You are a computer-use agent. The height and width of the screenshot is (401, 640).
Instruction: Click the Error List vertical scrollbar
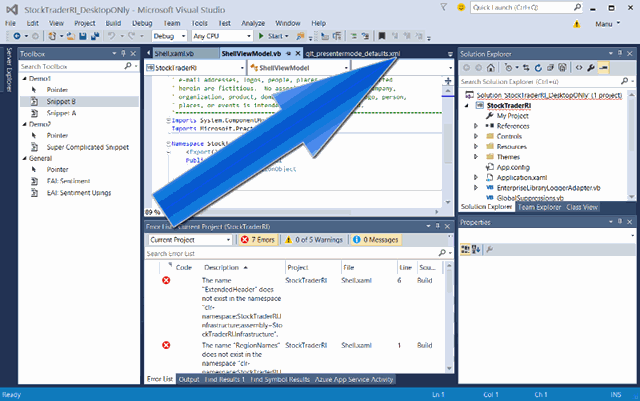449,317
